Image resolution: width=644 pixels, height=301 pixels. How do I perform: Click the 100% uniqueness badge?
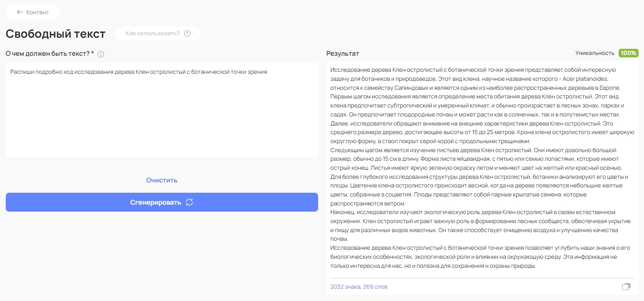pyautogui.click(x=628, y=53)
